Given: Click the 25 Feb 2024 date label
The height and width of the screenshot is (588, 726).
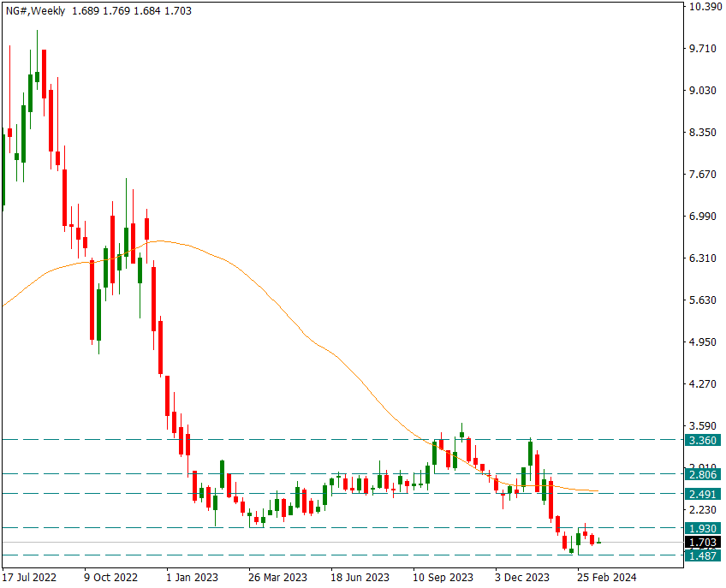Looking at the screenshot, I should (x=606, y=578).
